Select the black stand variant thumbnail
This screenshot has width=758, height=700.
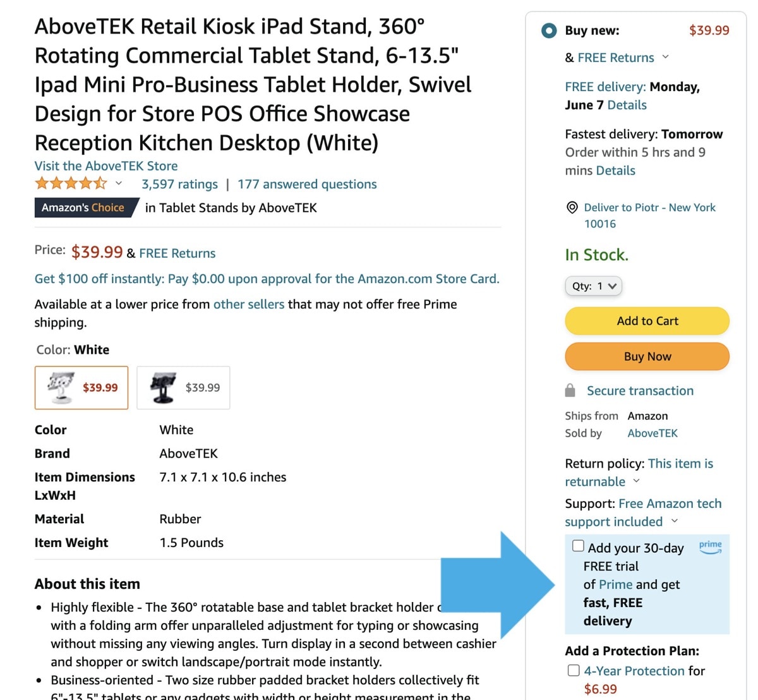(x=183, y=387)
